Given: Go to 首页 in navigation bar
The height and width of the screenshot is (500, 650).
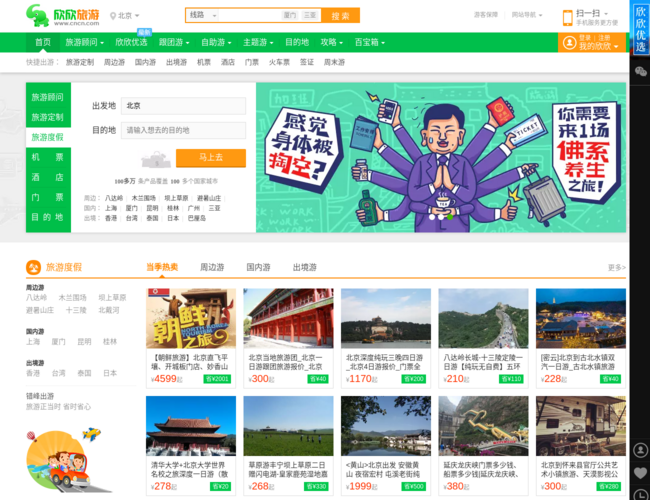Looking at the screenshot, I should (42, 43).
